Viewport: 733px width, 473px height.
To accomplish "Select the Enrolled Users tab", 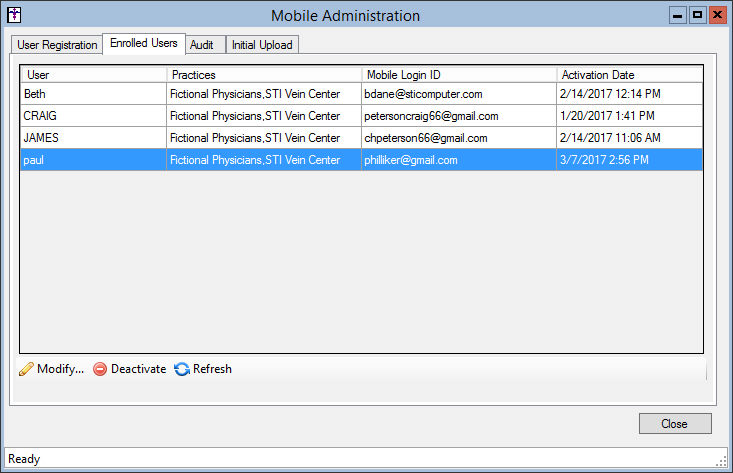I will click(x=144, y=44).
